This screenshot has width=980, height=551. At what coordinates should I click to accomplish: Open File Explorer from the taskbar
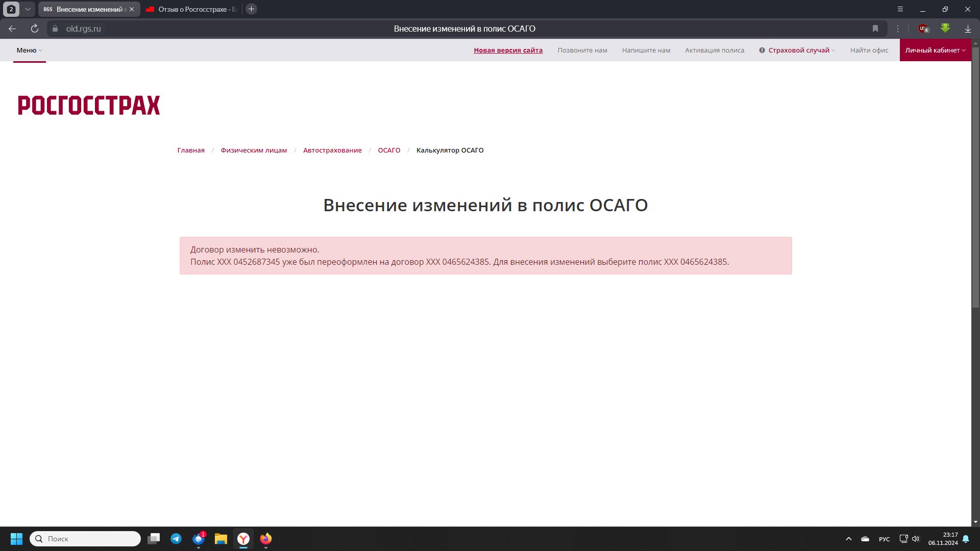[x=221, y=539]
